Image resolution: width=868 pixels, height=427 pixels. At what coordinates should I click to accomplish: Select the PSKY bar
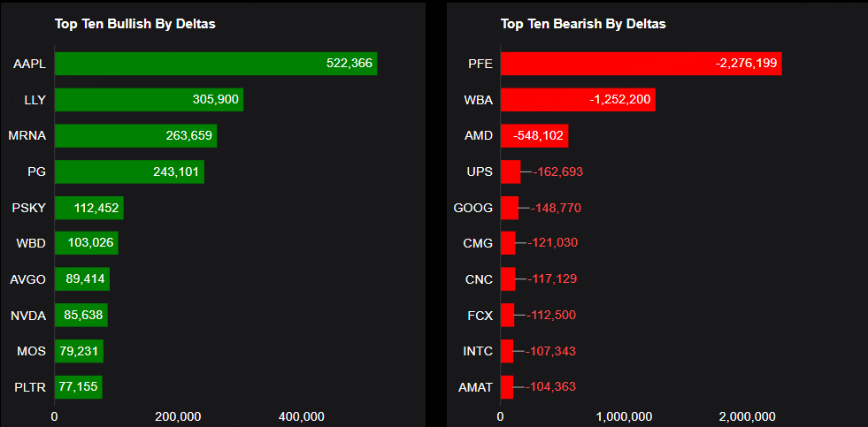pyautogui.click(x=89, y=208)
